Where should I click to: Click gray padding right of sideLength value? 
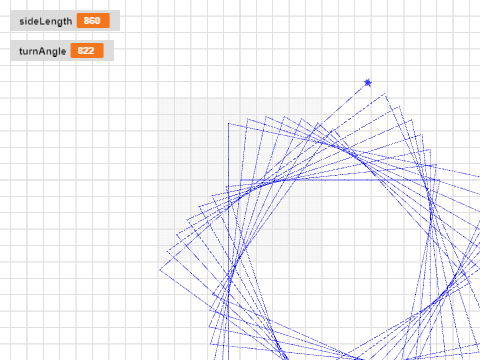coord(115,21)
